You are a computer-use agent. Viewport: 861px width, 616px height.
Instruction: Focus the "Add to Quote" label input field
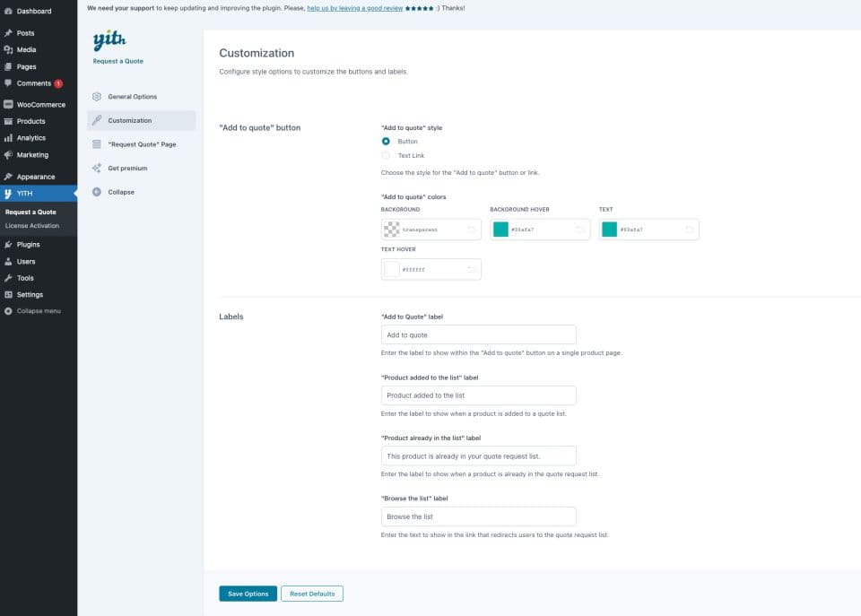(x=478, y=335)
